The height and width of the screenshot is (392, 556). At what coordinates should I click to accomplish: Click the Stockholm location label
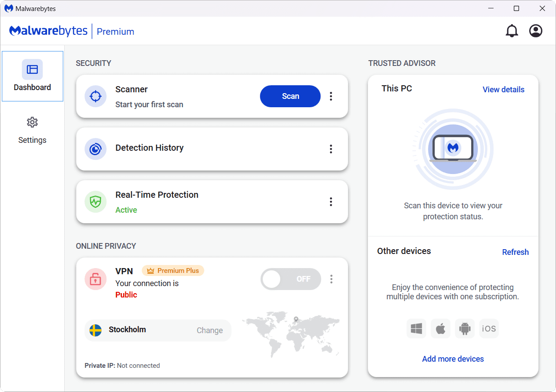pyautogui.click(x=128, y=330)
